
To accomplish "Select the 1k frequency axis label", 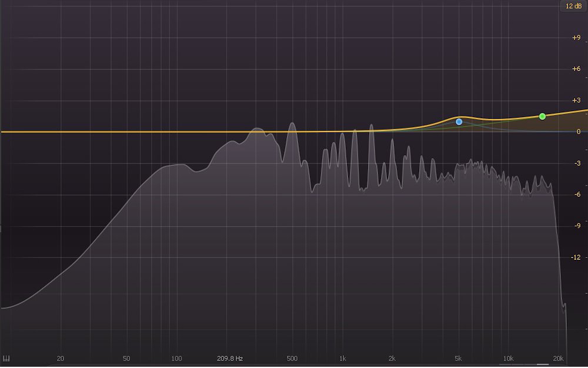I will click(343, 358).
